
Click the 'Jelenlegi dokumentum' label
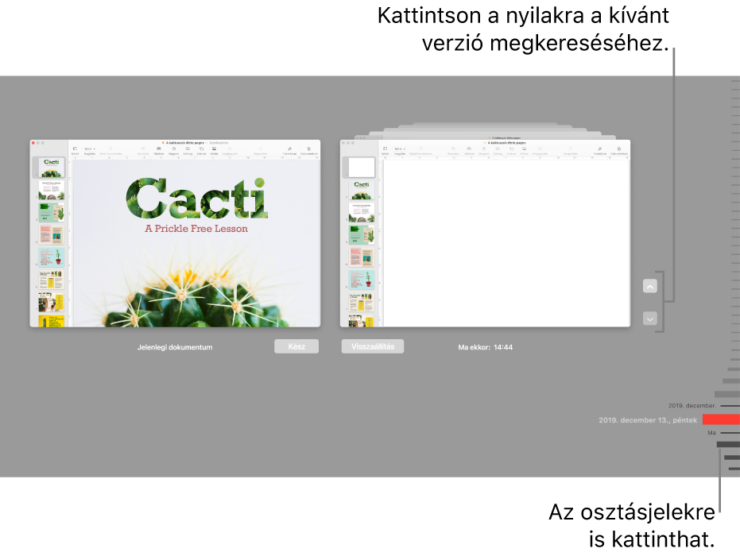pyautogui.click(x=175, y=347)
